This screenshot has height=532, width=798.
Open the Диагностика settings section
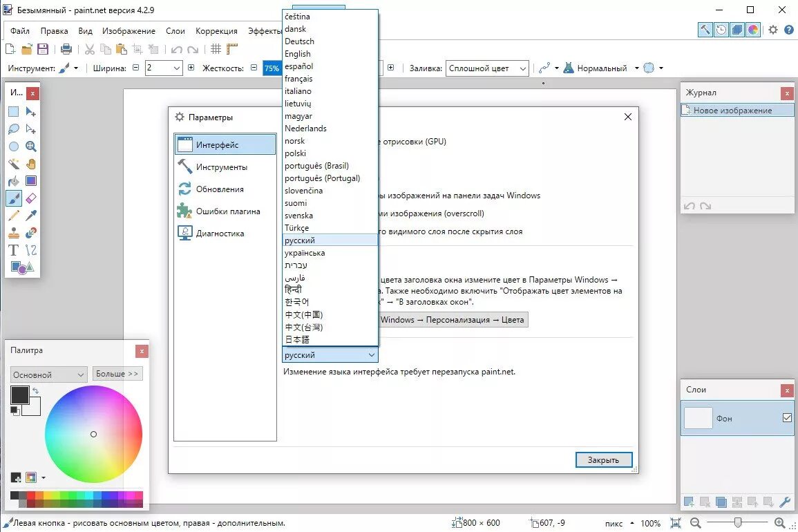click(225, 233)
